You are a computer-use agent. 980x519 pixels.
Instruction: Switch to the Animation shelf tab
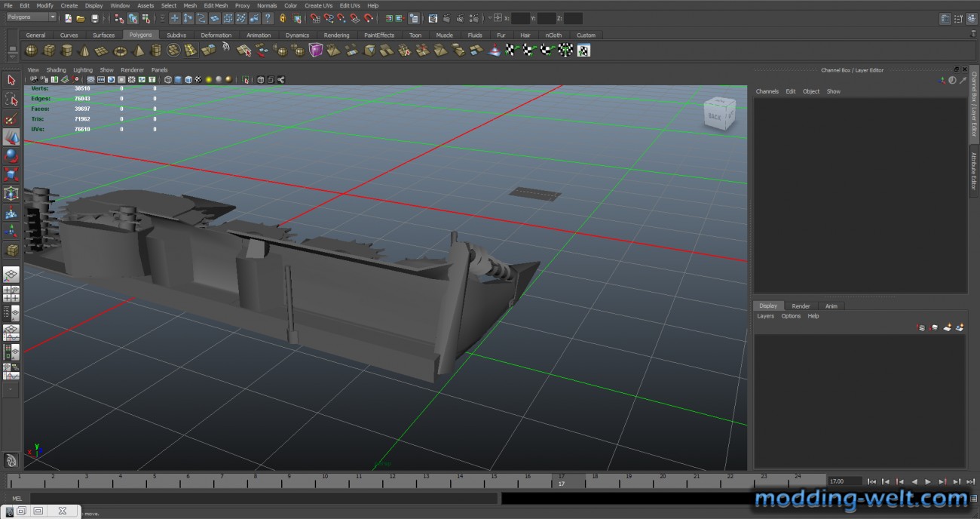point(259,35)
